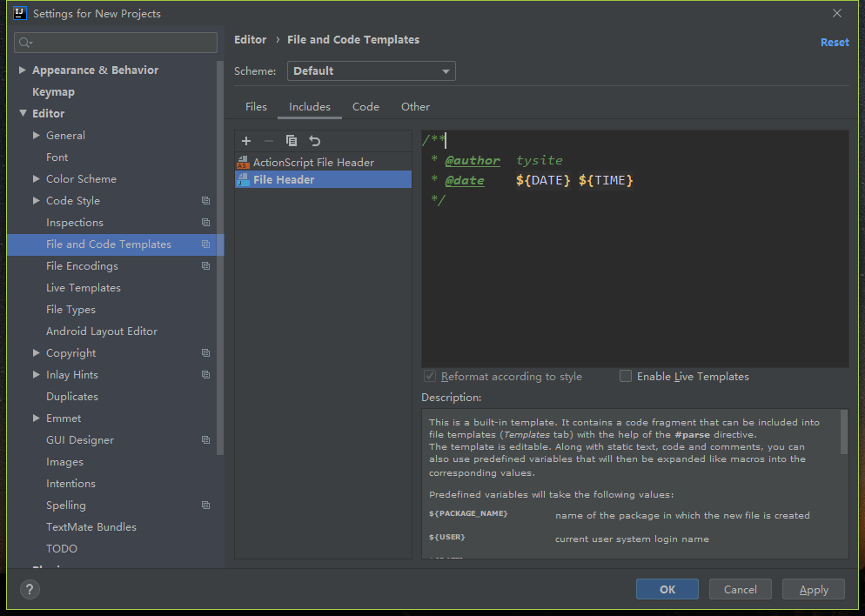Click the OK button
The image size is (865, 616).
(667, 590)
